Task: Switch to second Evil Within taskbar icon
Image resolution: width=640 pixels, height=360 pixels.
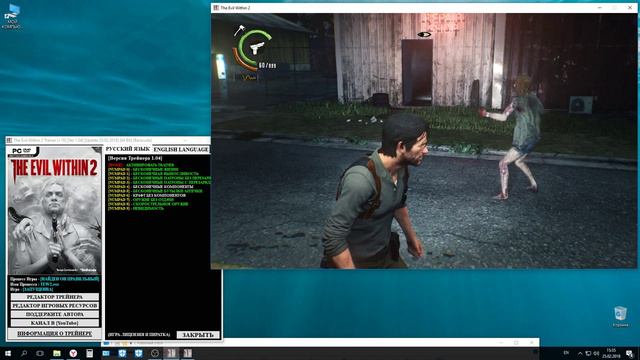Action: coord(187,353)
